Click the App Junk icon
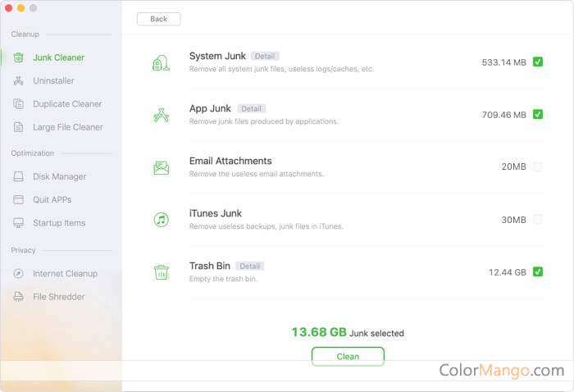The width and height of the screenshot is (574, 392). pyautogui.click(x=161, y=115)
